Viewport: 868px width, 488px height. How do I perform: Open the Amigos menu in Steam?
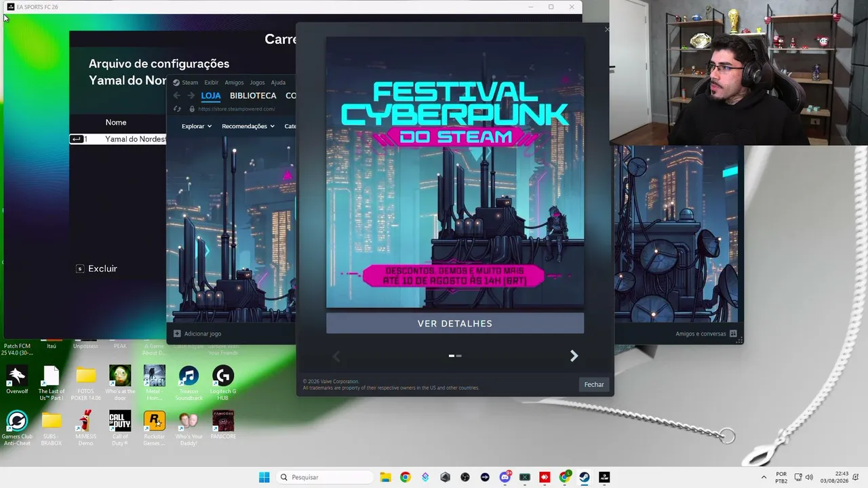tap(234, 83)
